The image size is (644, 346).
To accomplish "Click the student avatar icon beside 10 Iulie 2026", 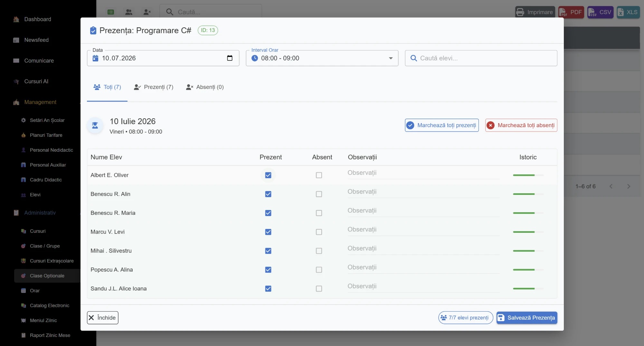I will click(x=95, y=125).
